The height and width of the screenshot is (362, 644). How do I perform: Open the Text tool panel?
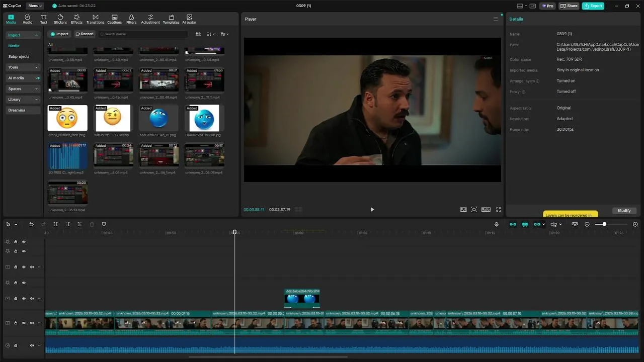click(44, 19)
